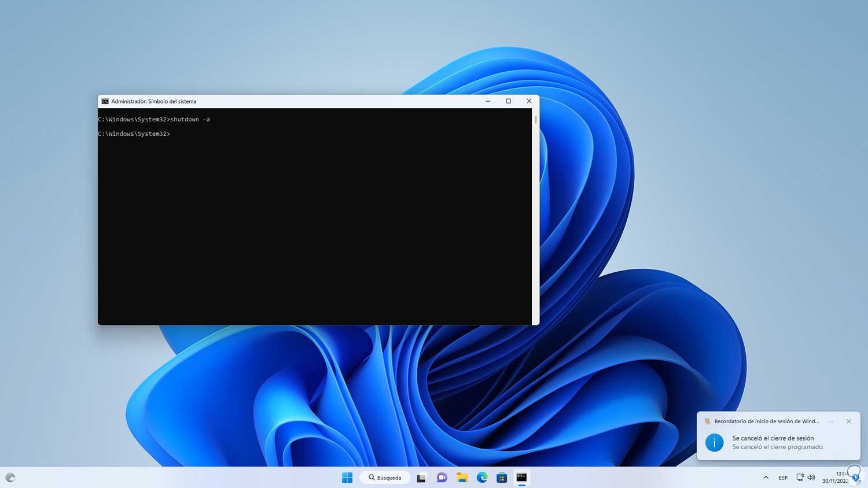Open File Explorer from the taskbar
This screenshot has width=868, height=488.
click(x=462, y=478)
